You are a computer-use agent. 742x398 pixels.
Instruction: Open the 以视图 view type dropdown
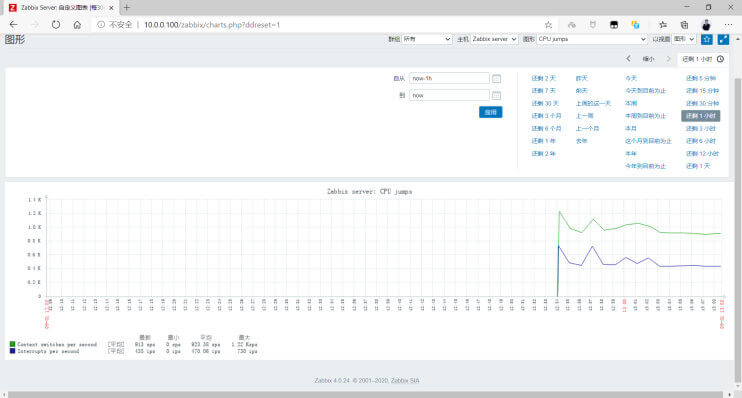tap(684, 39)
